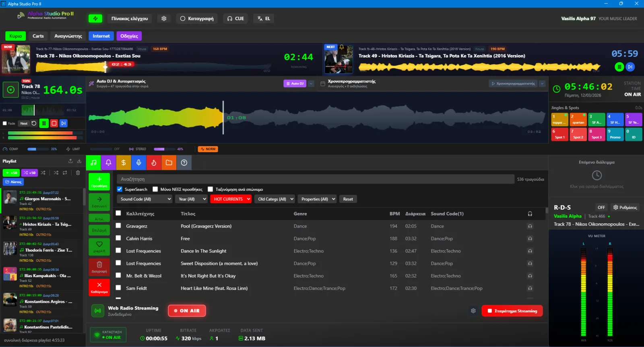This screenshot has height=347, width=644.
Task: Preview Gravagerz track with headphone icon
Action: click(x=530, y=226)
